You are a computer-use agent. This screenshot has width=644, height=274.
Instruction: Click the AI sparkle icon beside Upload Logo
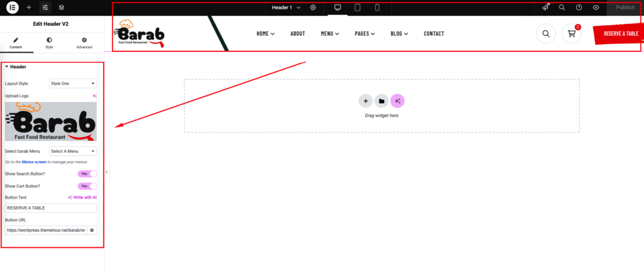click(x=94, y=96)
